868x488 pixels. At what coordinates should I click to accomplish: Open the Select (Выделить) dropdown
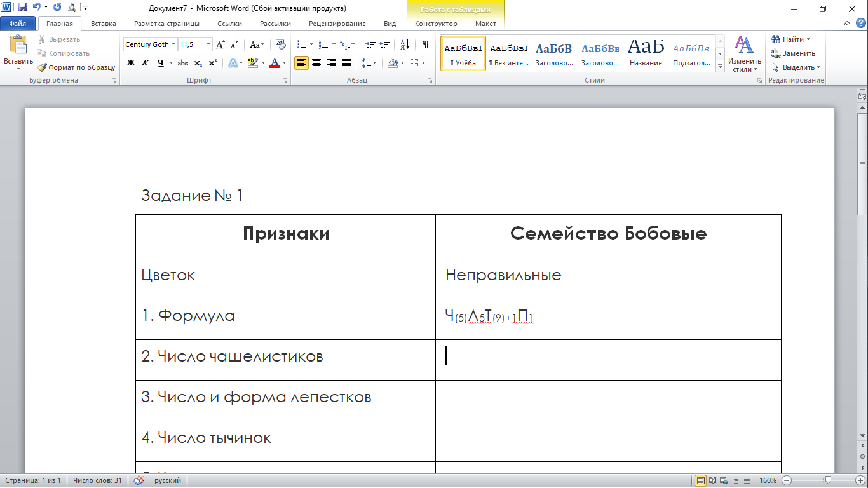point(796,67)
